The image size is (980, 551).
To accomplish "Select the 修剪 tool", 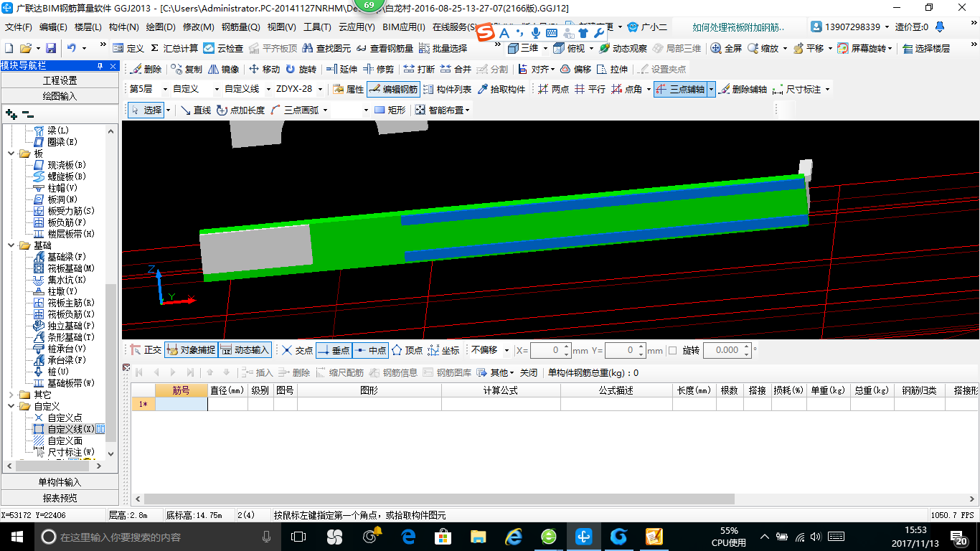I will click(378, 70).
